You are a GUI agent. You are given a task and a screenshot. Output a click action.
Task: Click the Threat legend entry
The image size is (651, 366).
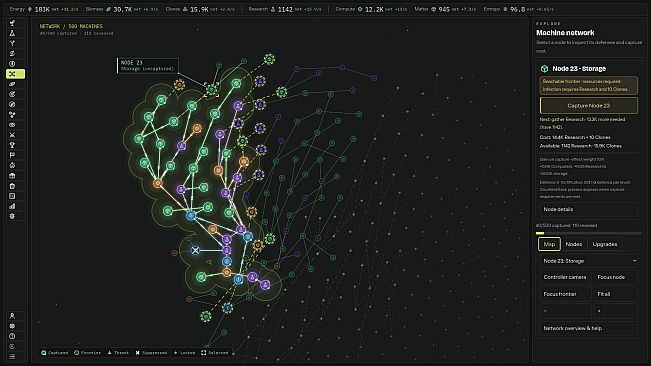coord(118,353)
